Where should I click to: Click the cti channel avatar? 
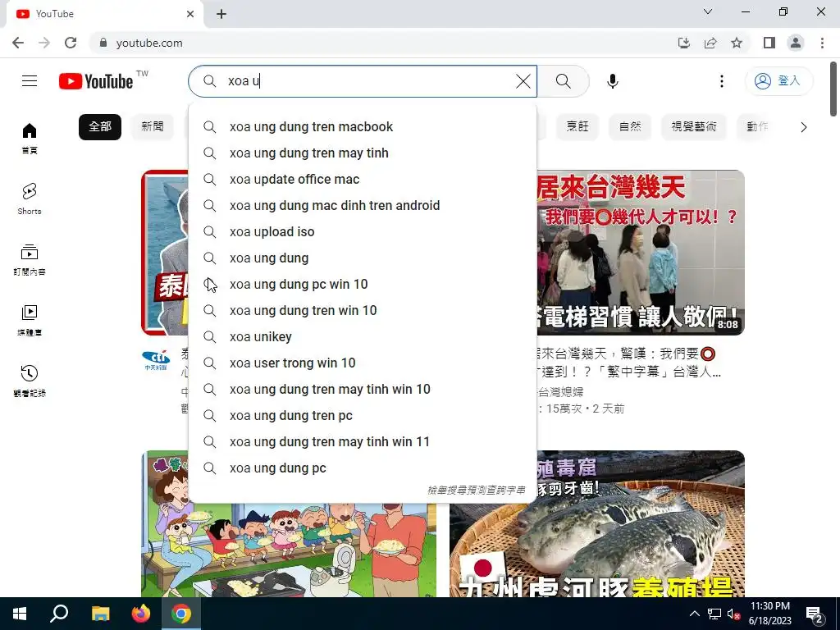(x=156, y=359)
